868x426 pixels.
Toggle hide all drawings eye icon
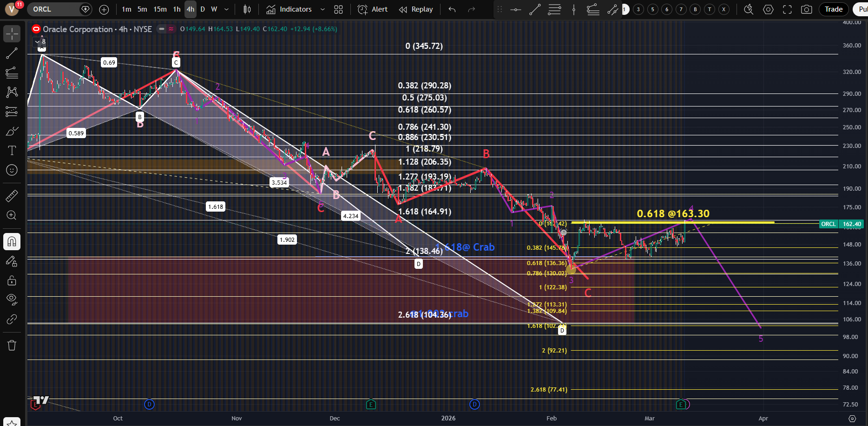(x=12, y=299)
